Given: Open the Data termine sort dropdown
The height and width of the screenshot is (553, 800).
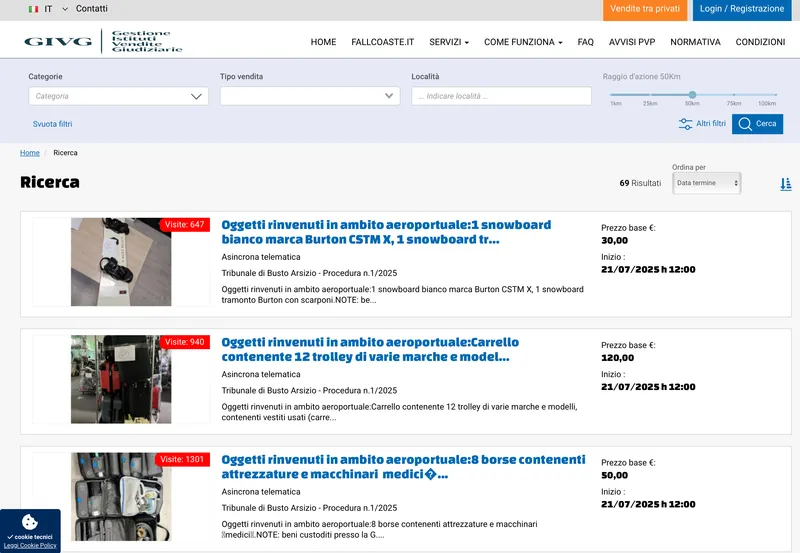Looking at the screenshot, I should (707, 183).
